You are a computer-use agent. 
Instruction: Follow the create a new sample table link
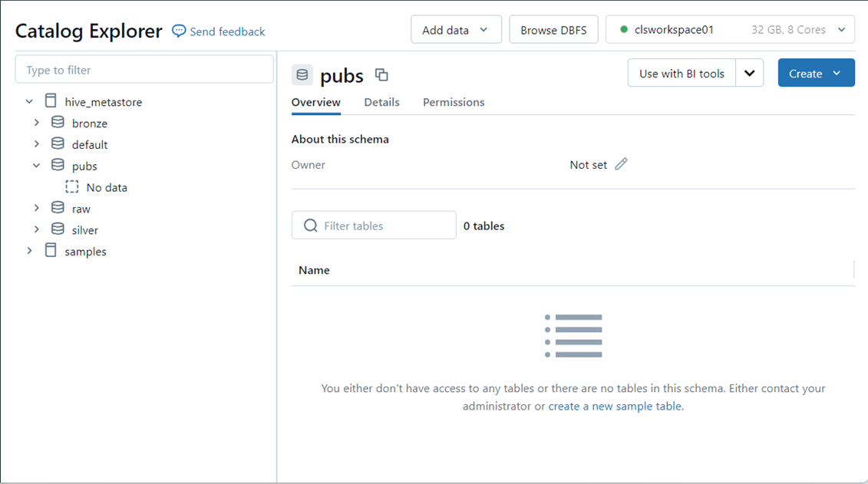pos(616,407)
